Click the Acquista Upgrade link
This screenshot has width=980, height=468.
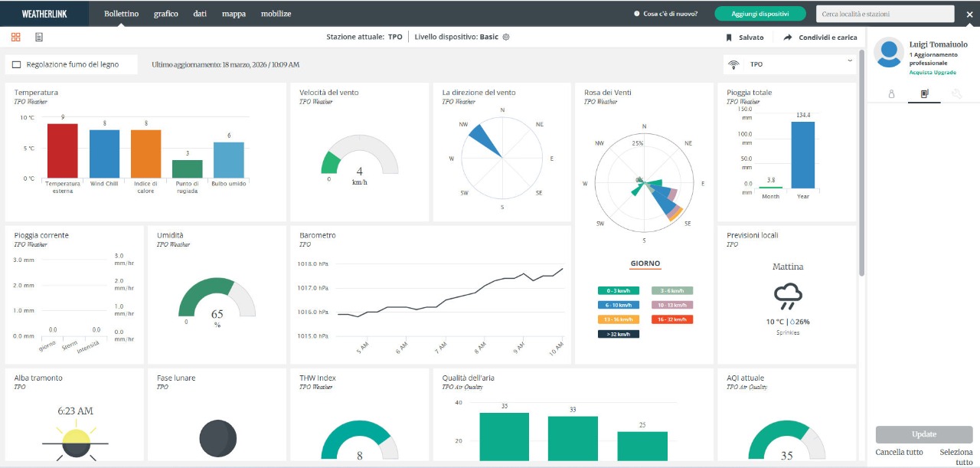(x=932, y=72)
